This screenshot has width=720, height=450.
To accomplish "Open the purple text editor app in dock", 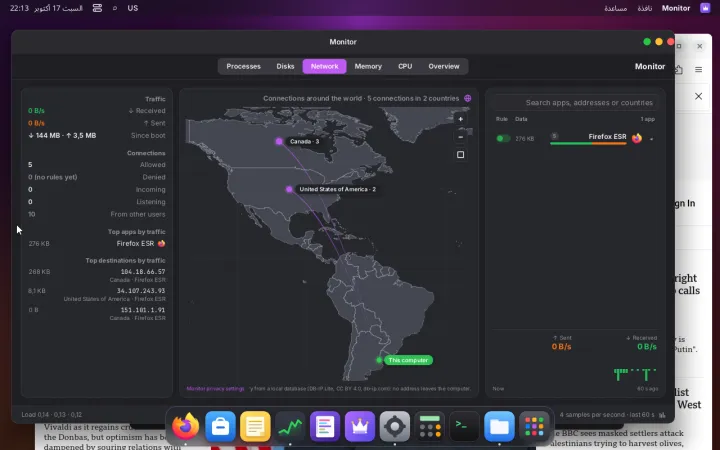I will click(325, 427).
